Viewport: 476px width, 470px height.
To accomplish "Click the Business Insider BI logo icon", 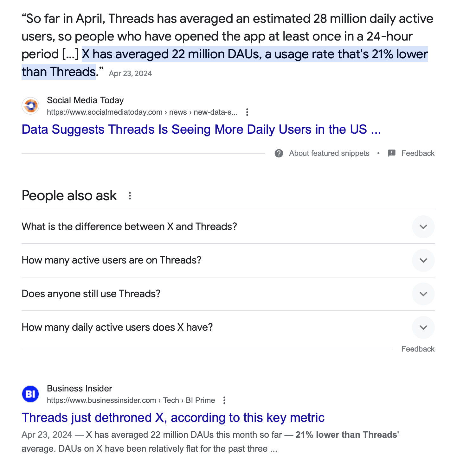I will coord(30,394).
